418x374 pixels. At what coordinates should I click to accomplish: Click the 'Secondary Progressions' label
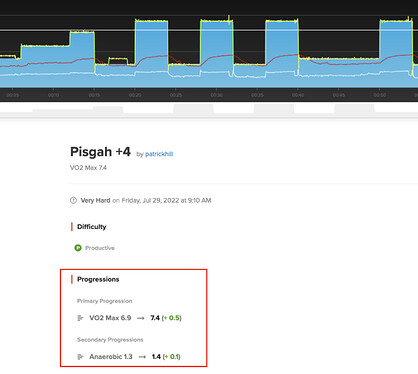(x=110, y=340)
